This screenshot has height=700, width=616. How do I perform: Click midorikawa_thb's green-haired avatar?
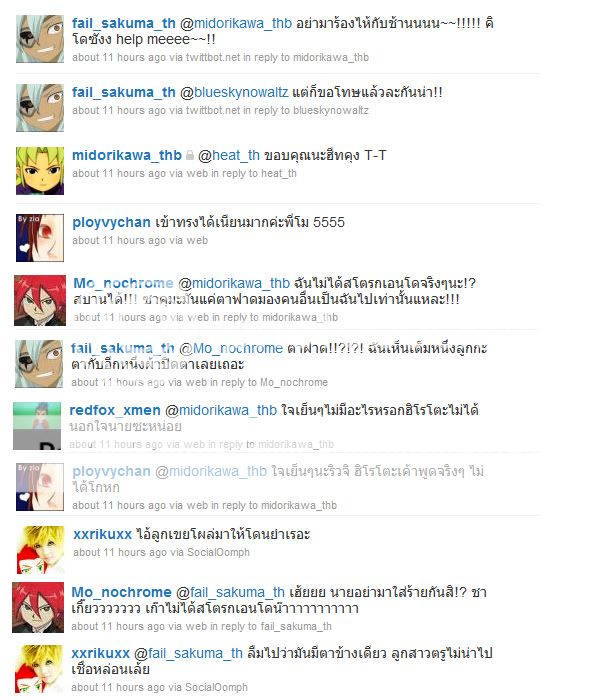[40, 171]
